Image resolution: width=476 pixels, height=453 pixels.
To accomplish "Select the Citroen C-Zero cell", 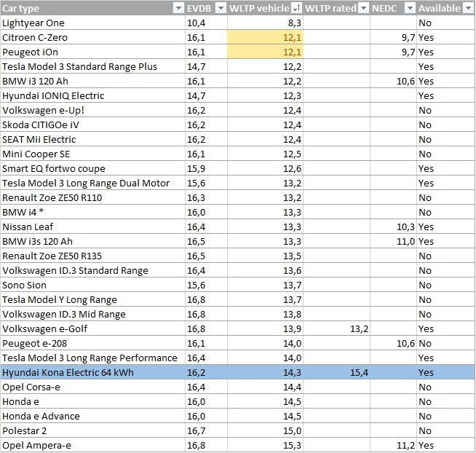I will (93, 37).
